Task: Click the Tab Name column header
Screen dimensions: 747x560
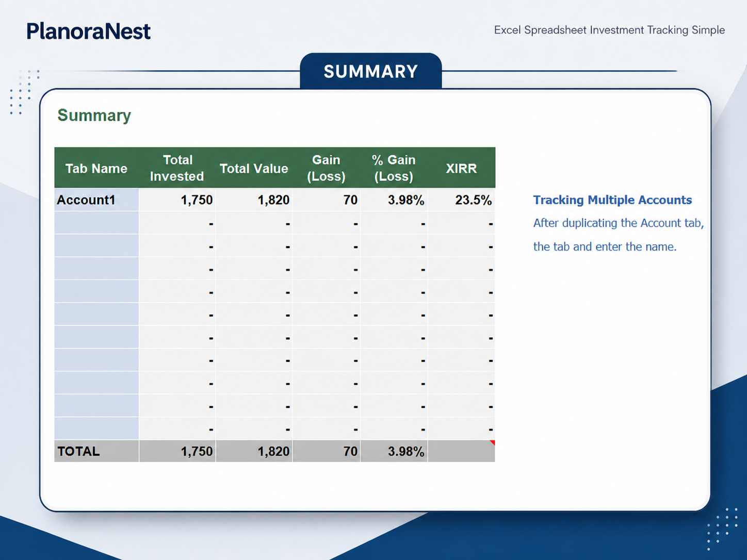Action: coord(96,168)
